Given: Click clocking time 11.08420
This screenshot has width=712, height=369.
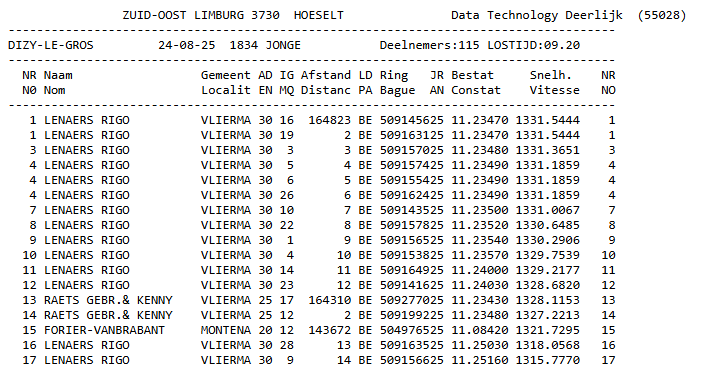Looking at the screenshot, I should pyautogui.click(x=480, y=330).
